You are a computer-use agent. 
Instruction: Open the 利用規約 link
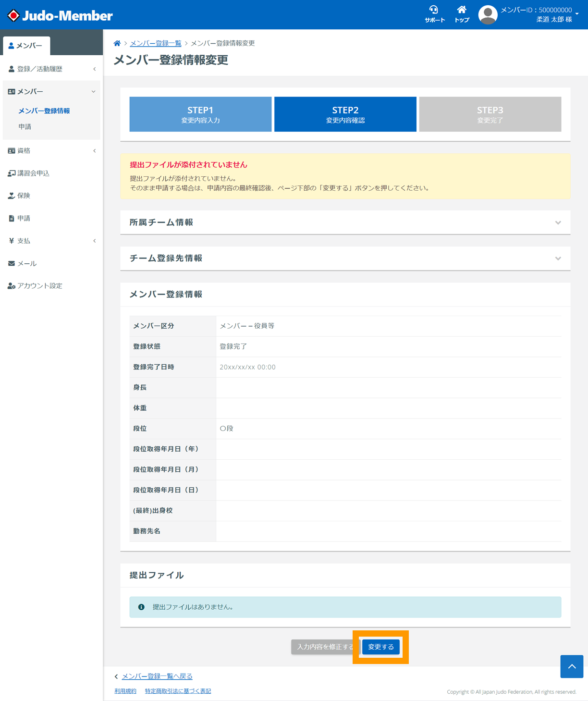pyautogui.click(x=125, y=691)
